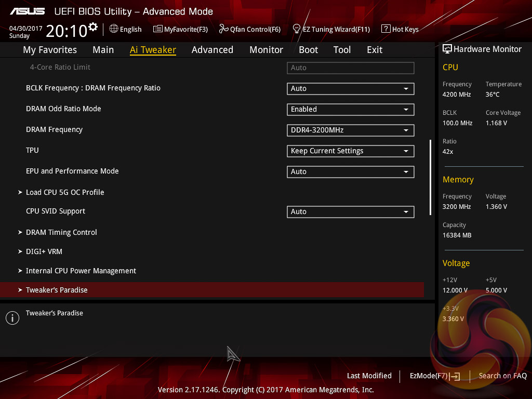Open the CPU SVID Support dropdown
This screenshot has width=532, height=399.
pyautogui.click(x=350, y=212)
